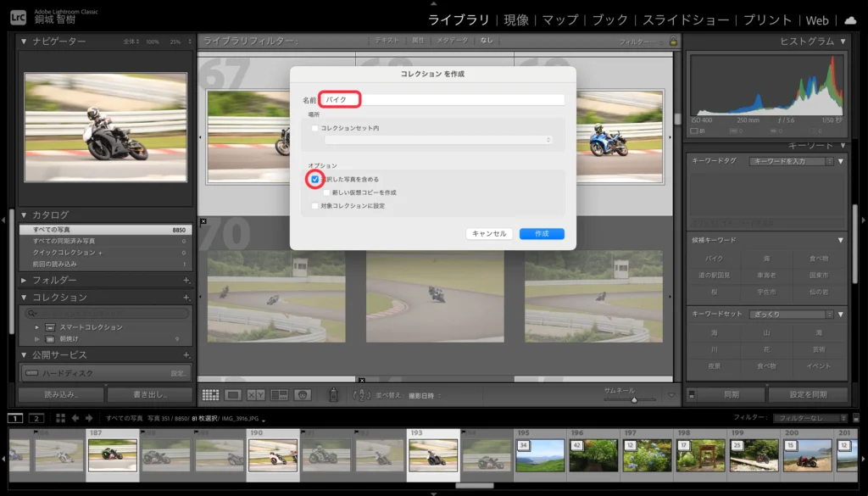The height and width of the screenshot is (496, 868).
Task: Collapse the カタログ panel
Action: [x=24, y=215]
